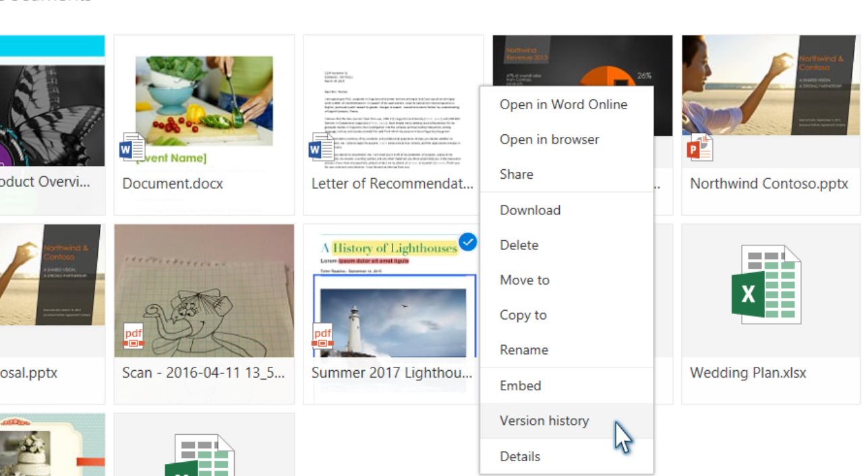Click the PDF icon on the Scan file
The height and width of the screenshot is (476, 868).
(134, 336)
